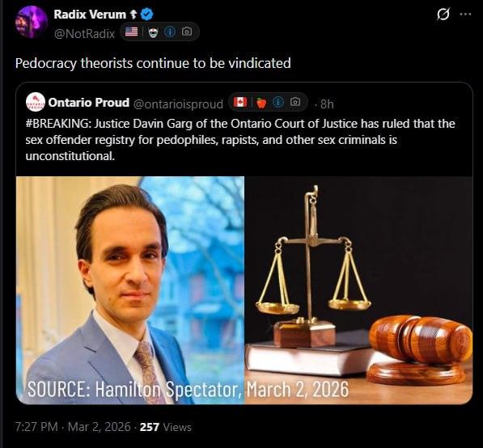Click the red apple icon badge
This screenshot has height=448, width=483.
point(261,103)
